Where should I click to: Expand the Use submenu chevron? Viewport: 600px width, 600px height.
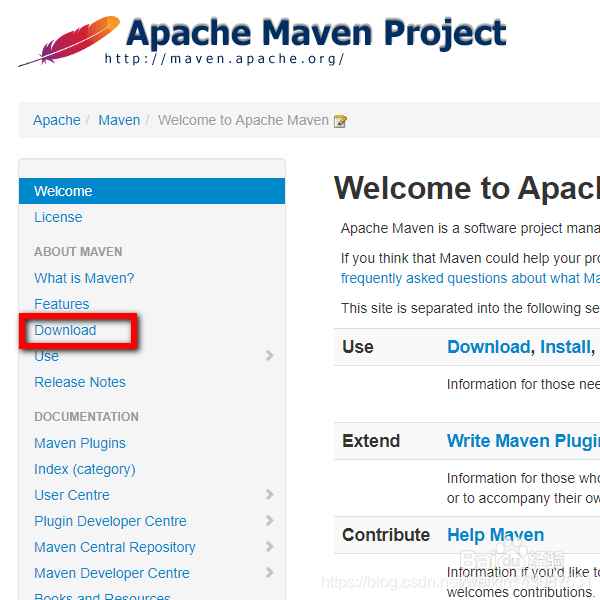click(270, 355)
